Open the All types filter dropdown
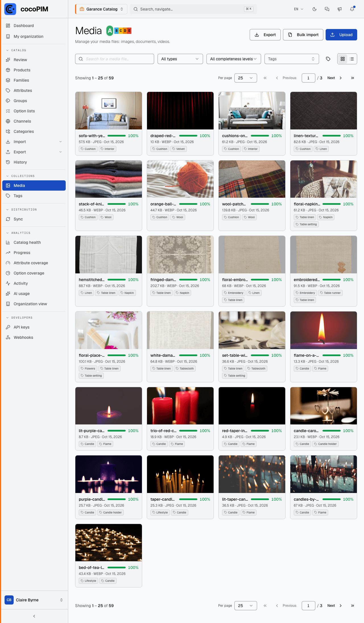364x623 pixels. pyautogui.click(x=180, y=59)
